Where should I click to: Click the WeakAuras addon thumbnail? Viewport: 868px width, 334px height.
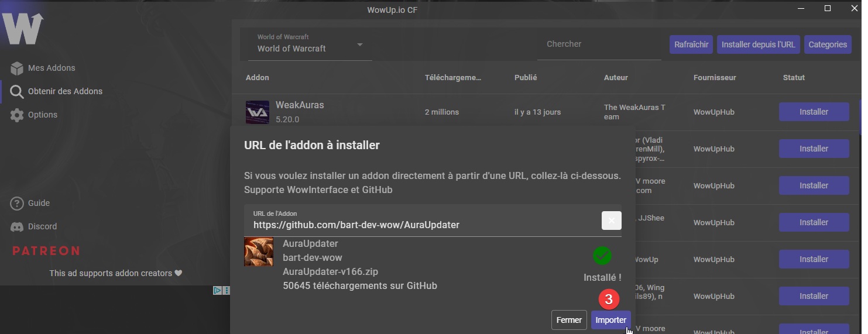[258, 112]
